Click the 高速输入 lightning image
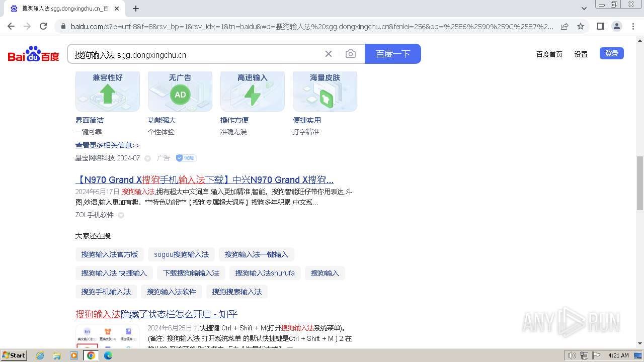The width and height of the screenshot is (644, 362). pyautogui.click(x=253, y=92)
